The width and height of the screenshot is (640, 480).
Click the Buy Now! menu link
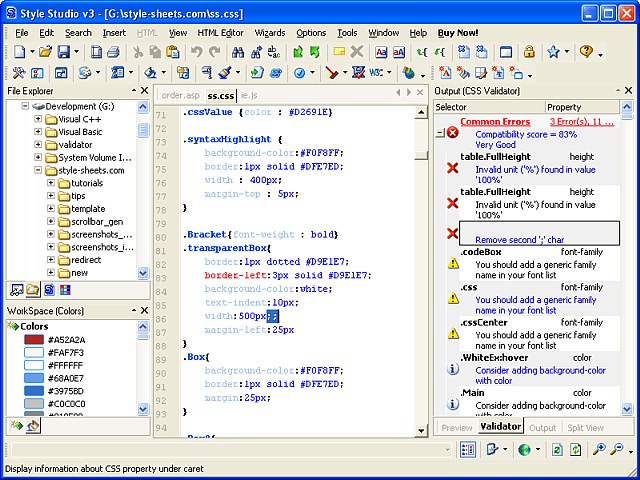458,33
